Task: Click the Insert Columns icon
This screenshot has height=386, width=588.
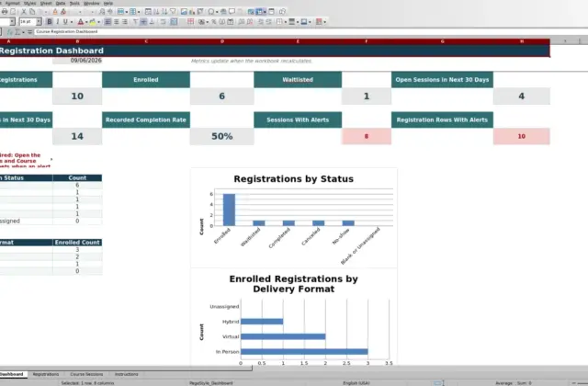Action: pos(132,12)
